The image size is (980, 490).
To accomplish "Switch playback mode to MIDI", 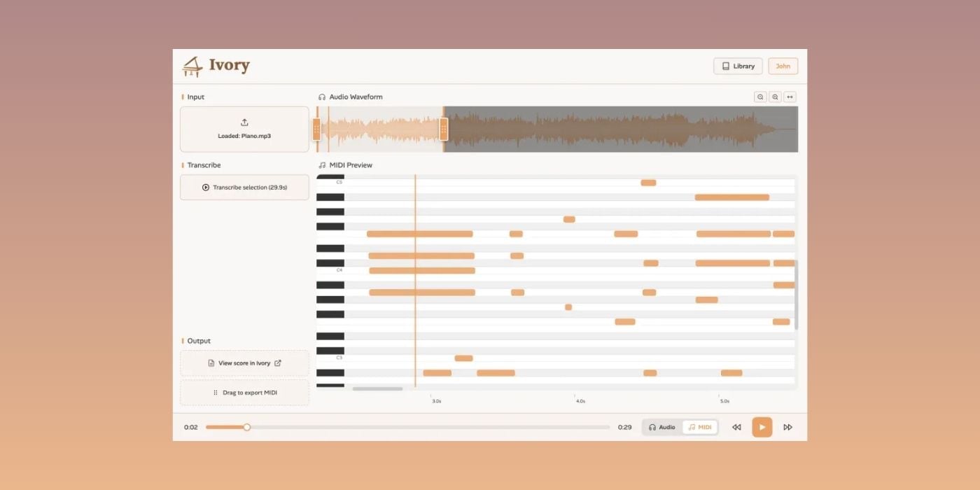I will 700,427.
